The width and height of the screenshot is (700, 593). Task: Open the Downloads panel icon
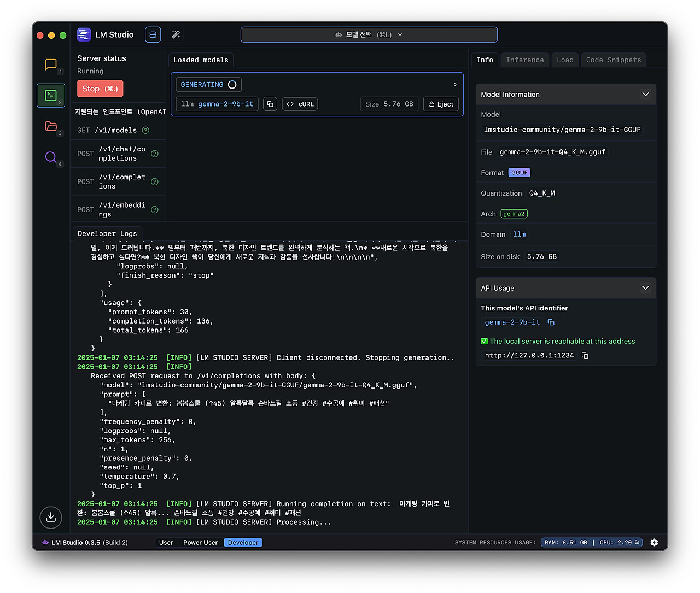pos(51,517)
